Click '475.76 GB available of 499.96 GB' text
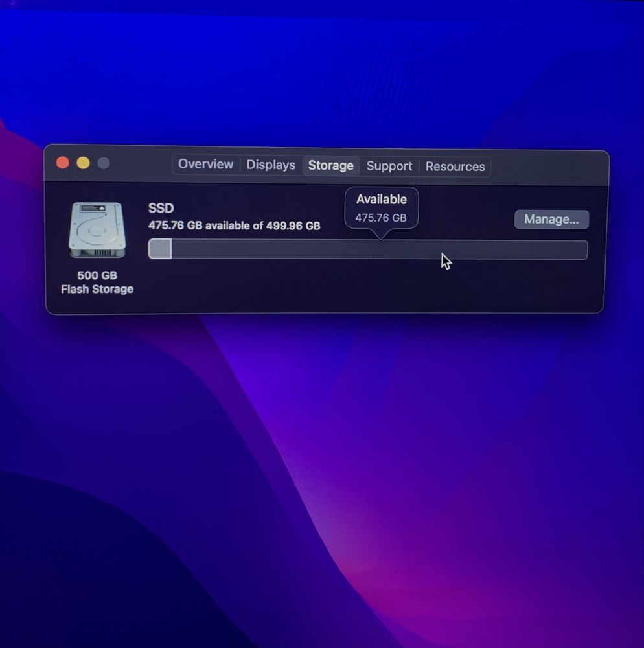The width and height of the screenshot is (644, 648). [x=235, y=226]
